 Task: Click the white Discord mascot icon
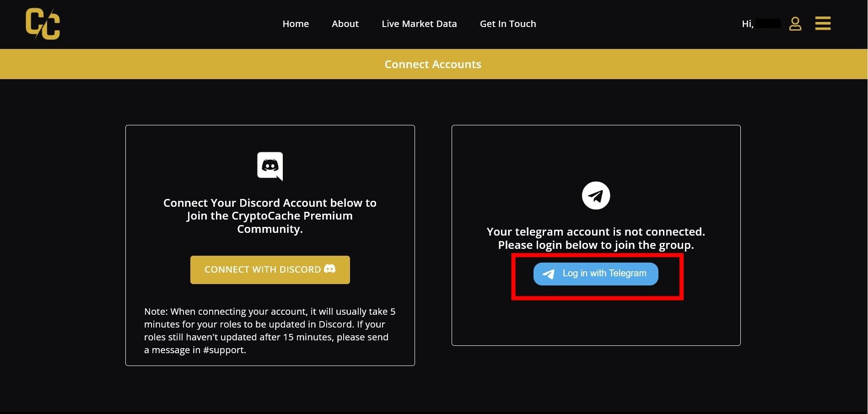(270, 166)
